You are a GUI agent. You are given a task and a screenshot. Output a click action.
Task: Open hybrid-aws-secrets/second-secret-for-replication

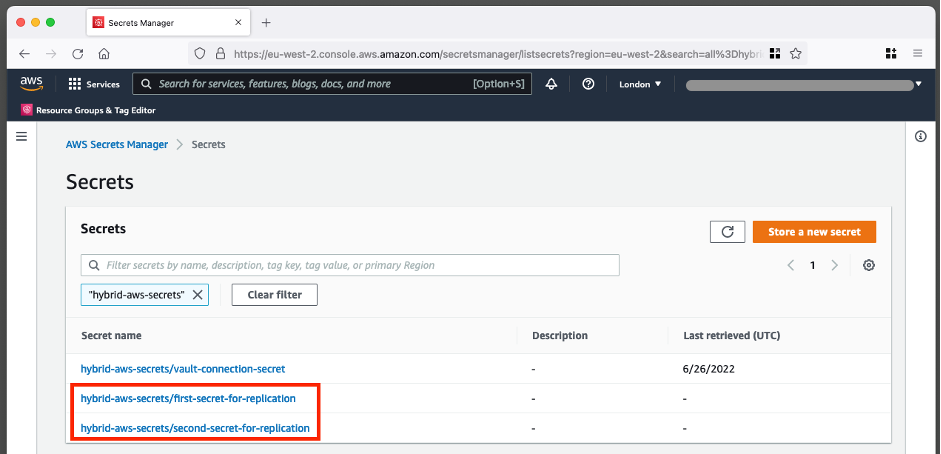pyautogui.click(x=195, y=428)
